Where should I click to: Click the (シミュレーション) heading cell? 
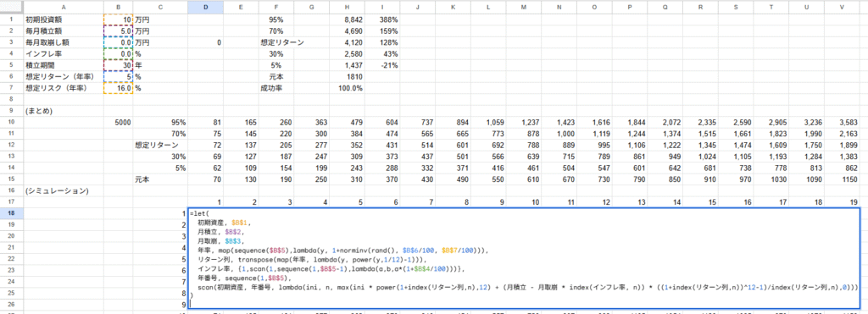63,190
